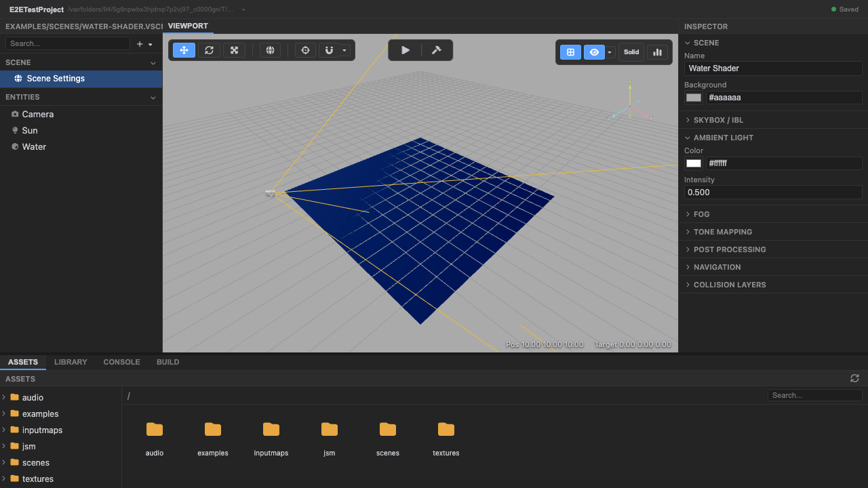The image size is (868, 488).
Task: Expand the audio folder in tree
Action: click(x=4, y=397)
